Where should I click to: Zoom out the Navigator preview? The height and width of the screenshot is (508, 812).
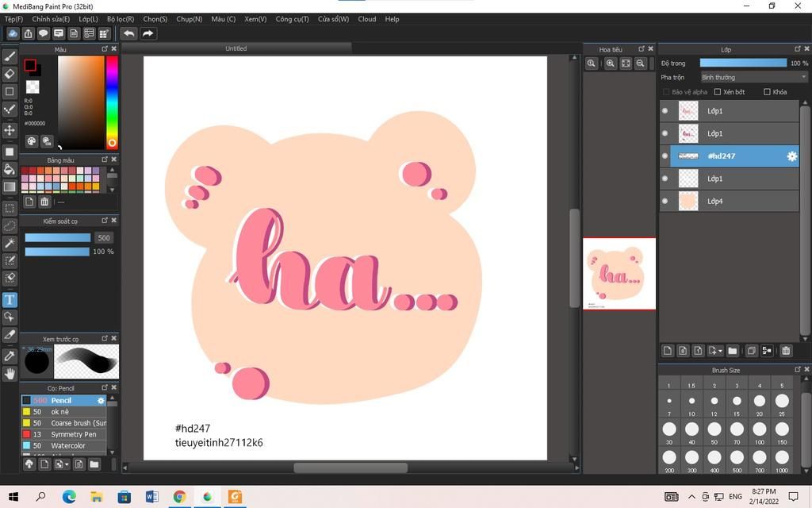(x=641, y=63)
